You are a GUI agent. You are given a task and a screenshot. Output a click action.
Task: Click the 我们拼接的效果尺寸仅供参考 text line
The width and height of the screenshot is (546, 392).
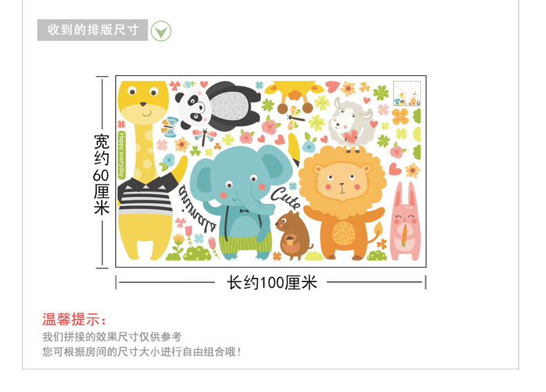click(x=112, y=337)
